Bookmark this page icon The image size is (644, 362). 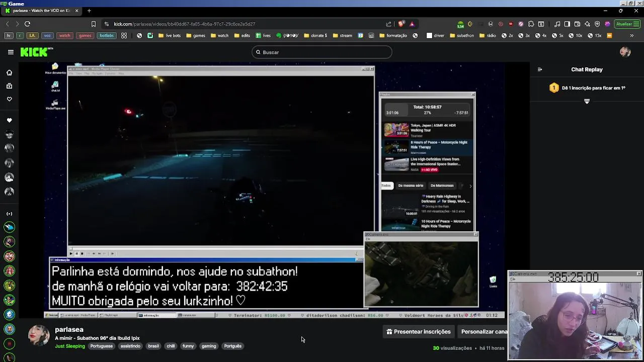[94, 24]
